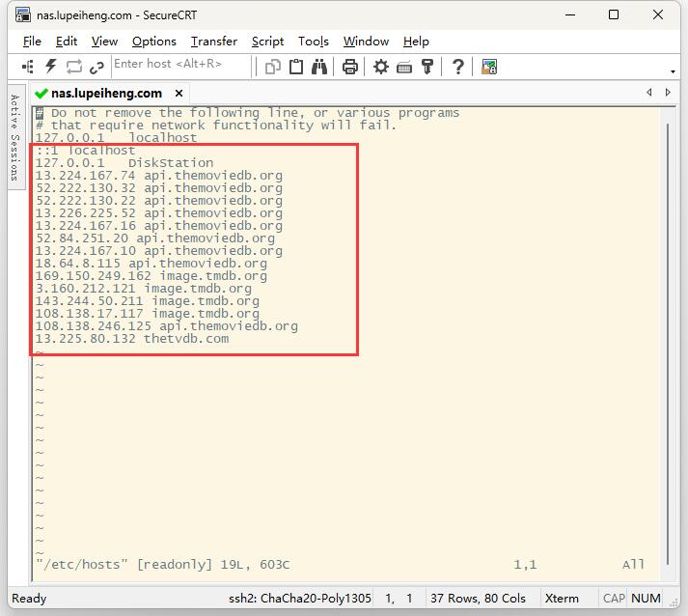Click the Xterm status bar entry

coord(562,599)
